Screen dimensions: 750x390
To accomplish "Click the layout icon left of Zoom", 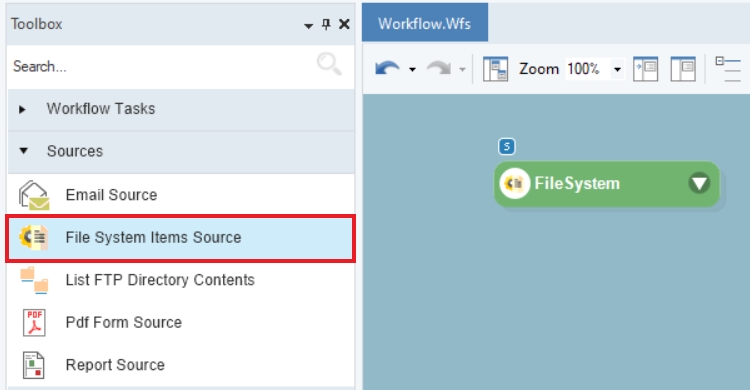I will 495,69.
